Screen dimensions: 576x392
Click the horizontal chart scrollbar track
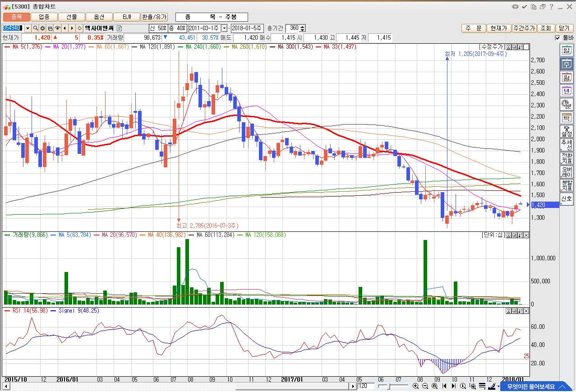coord(179,387)
